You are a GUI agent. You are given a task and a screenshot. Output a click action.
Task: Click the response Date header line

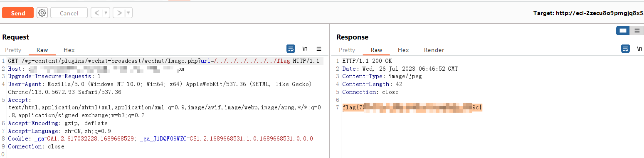pyautogui.click(x=400, y=69)
